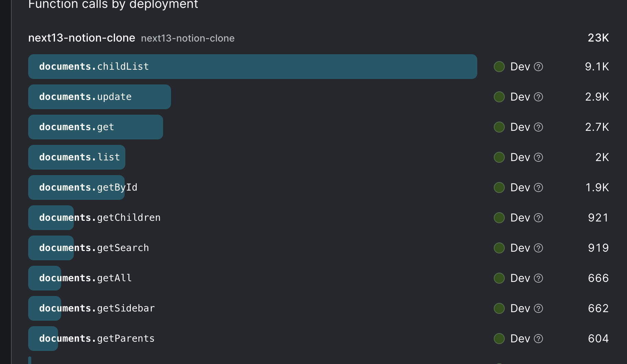This screenshot has width=627, height=364.
Task: Click help icon in documents.getParents row
Action: (538, 339)
